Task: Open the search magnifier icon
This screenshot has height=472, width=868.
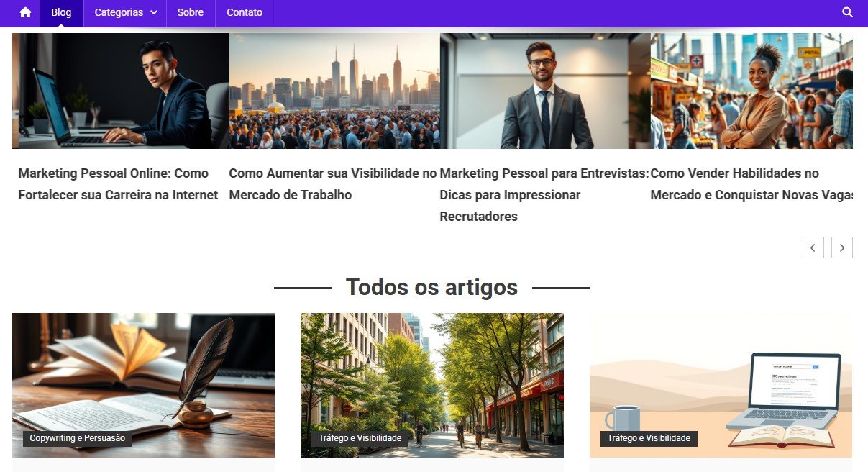Action: point(847,12)
